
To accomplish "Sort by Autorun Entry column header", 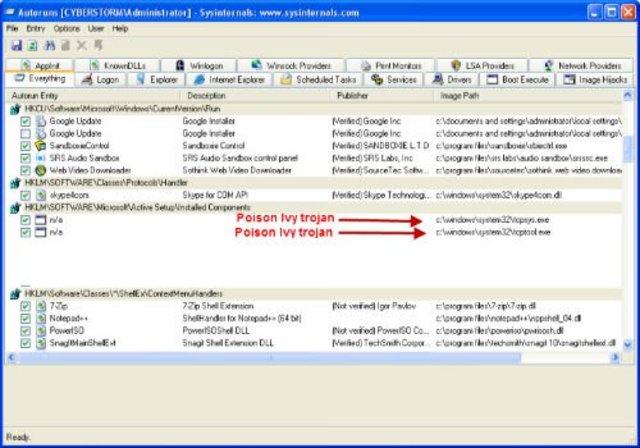I will (x=93, y=96).
